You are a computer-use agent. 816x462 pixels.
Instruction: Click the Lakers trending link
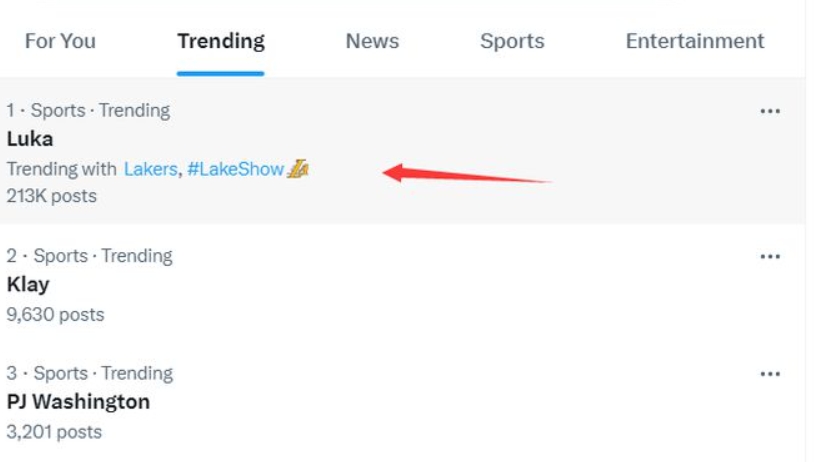pyautogui.click(x=150, y=169)
